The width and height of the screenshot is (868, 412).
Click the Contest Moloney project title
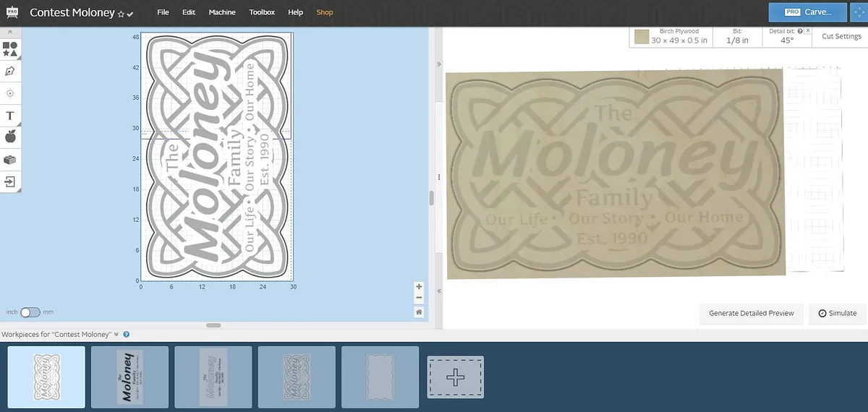point(72,13)
